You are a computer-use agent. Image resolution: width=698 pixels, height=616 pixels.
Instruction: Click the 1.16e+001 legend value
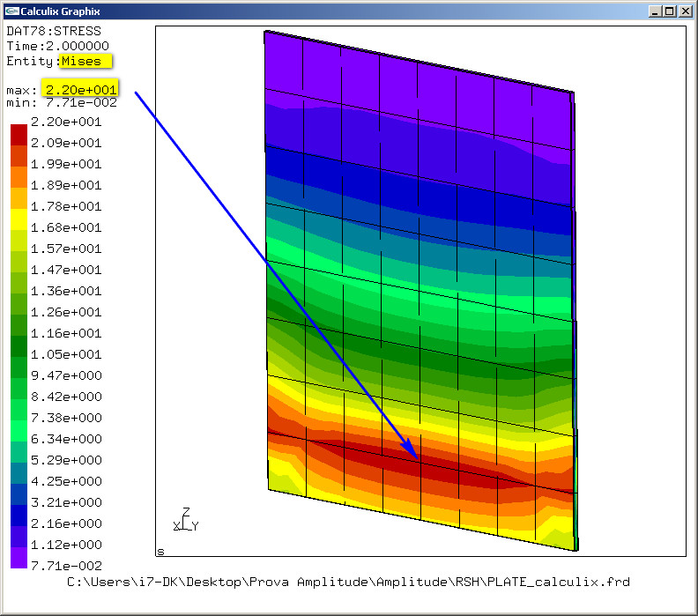tap(66, 333)
